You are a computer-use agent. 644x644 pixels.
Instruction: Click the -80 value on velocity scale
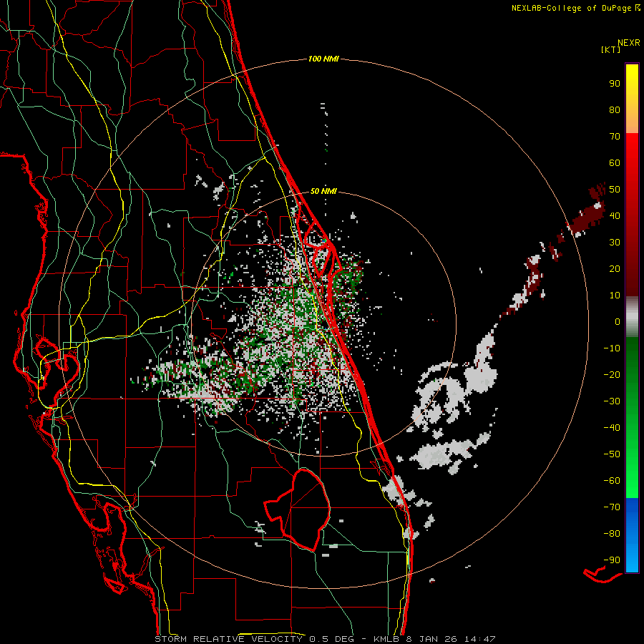(x=612, y=534)
